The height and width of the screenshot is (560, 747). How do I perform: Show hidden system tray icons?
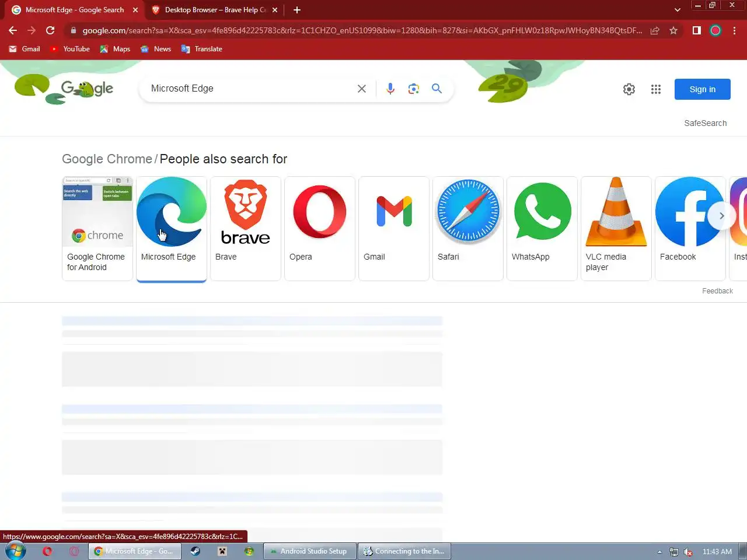point(659,551)
